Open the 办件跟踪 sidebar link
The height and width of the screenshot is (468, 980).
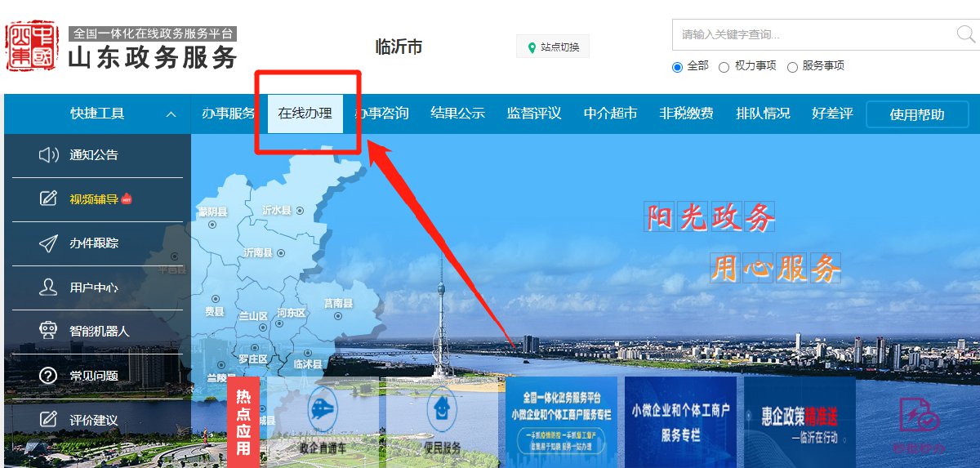pos(94,243)
